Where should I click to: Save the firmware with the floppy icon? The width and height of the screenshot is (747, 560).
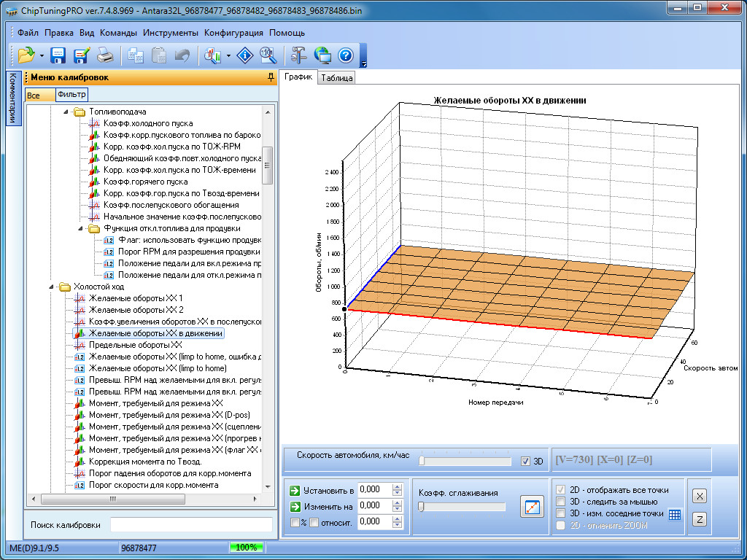click(58, 55)
